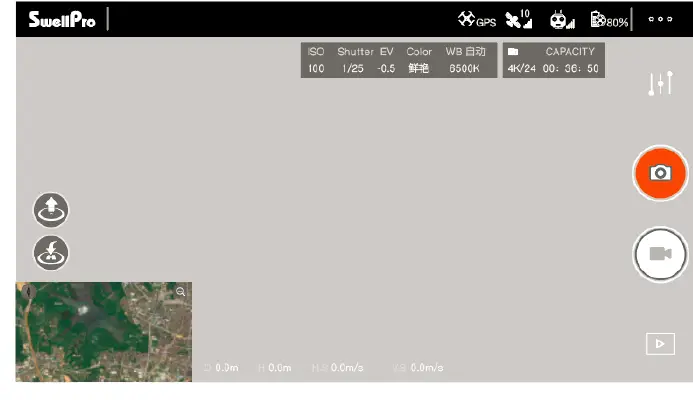The height and width of the screenshot is (400, 693).
Task: Expand the satellite map thumbnail
Action: (x=104, y=332)
